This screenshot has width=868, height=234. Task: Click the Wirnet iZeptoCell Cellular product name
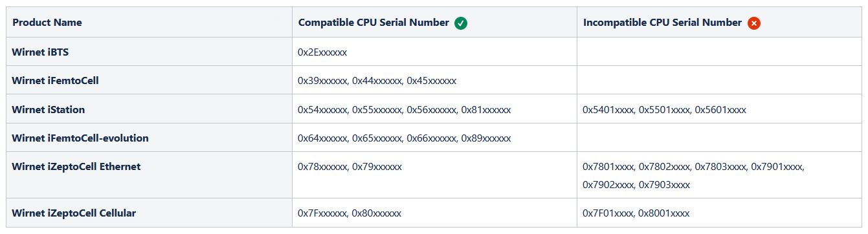pos(74,213)
